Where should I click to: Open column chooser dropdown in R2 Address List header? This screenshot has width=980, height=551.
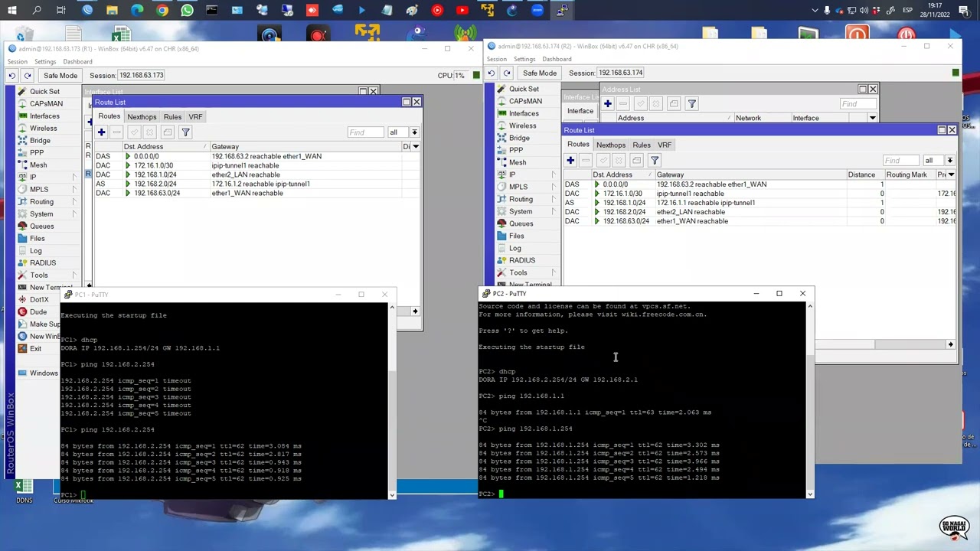872,119
